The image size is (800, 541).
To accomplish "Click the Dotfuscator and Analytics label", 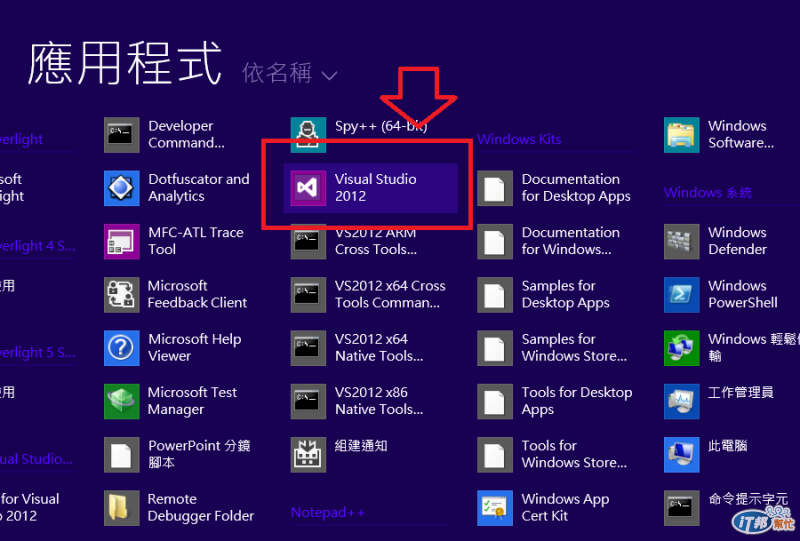I will click(199, 187).
